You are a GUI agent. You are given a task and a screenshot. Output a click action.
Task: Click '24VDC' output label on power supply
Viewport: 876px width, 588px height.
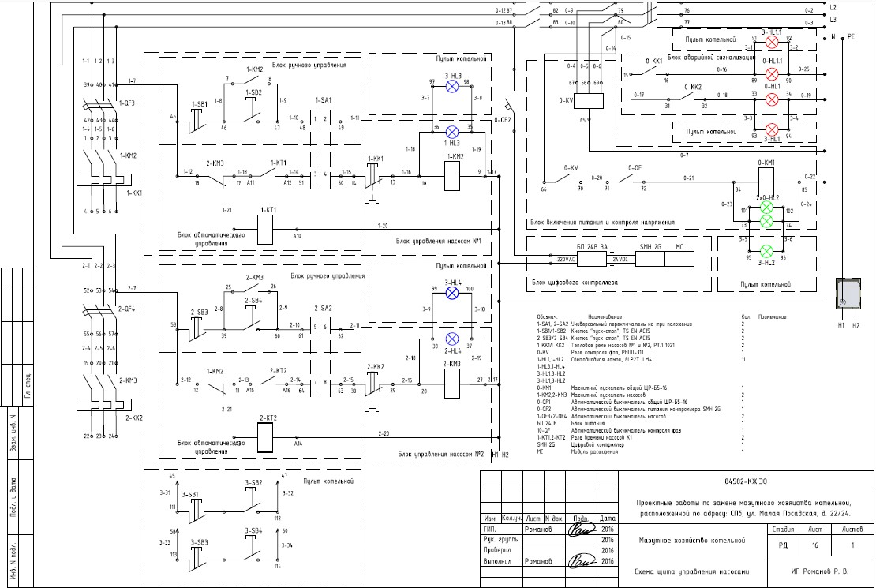coord(620,260)
